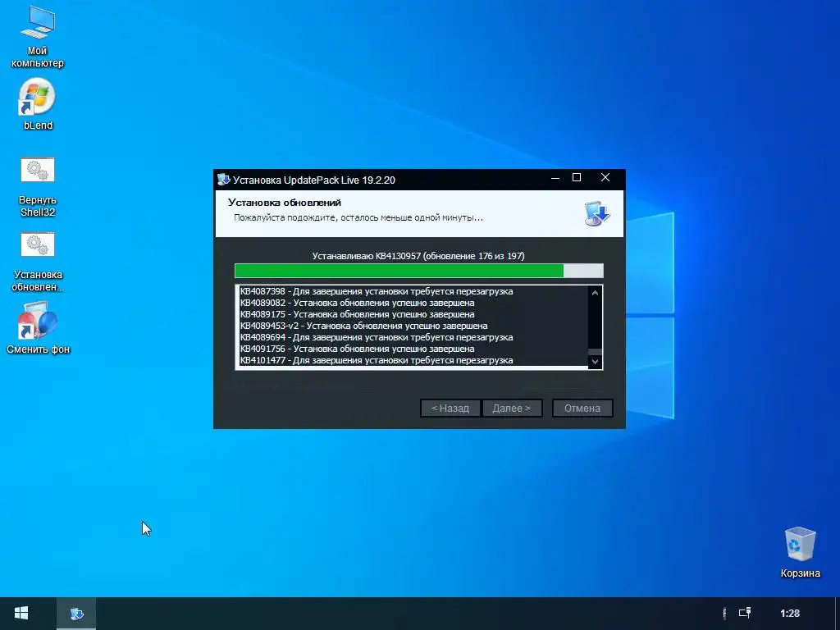840x630 pixels.
Task: Select the KB4087398 log entry
Action: point(376,291)
